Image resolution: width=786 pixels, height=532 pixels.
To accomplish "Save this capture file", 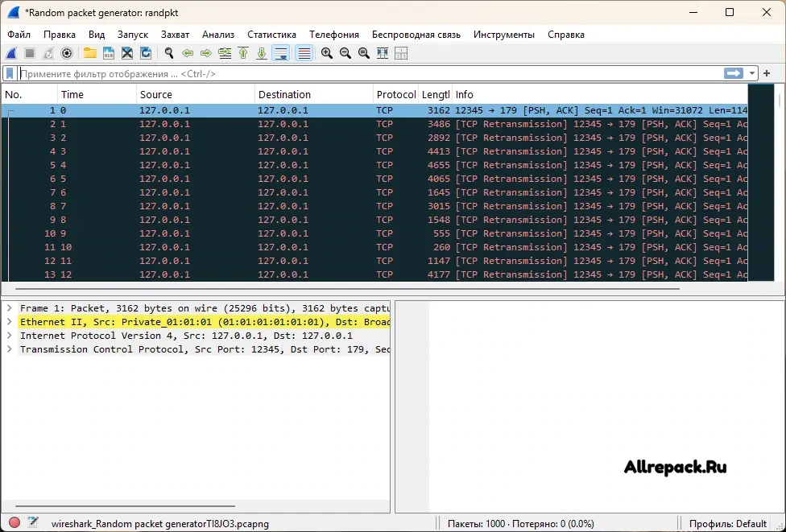I will click(x=108, y=53).
